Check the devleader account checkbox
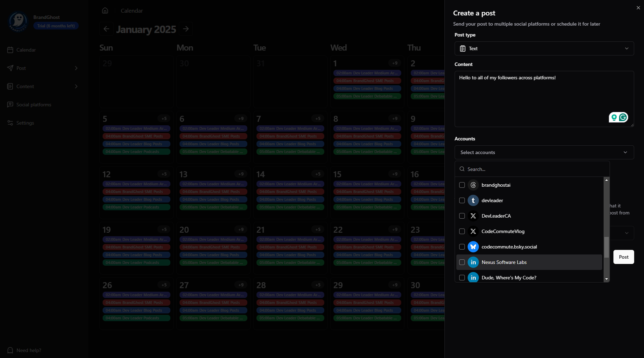 tap(462, 200)
